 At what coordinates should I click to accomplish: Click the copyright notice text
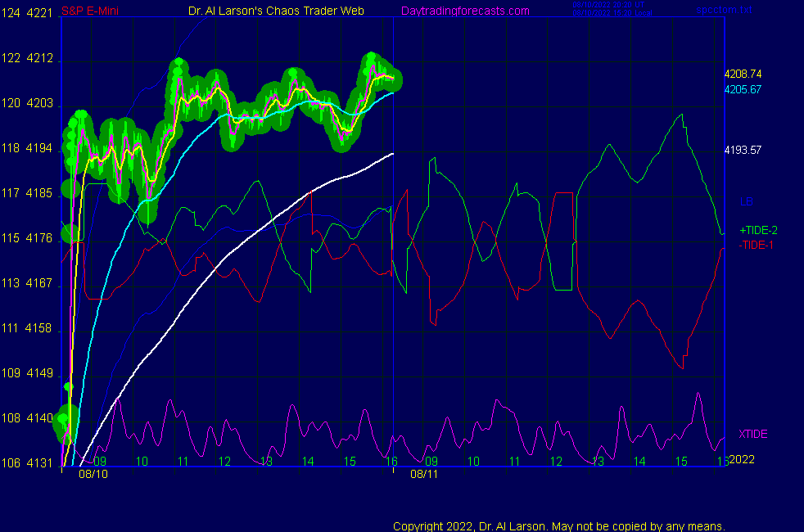pyautogui.click(x=559, y=525)
